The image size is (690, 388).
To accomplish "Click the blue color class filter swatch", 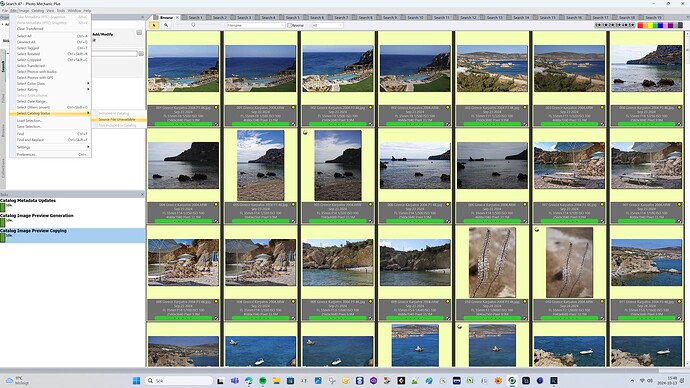I will [660, 26].
